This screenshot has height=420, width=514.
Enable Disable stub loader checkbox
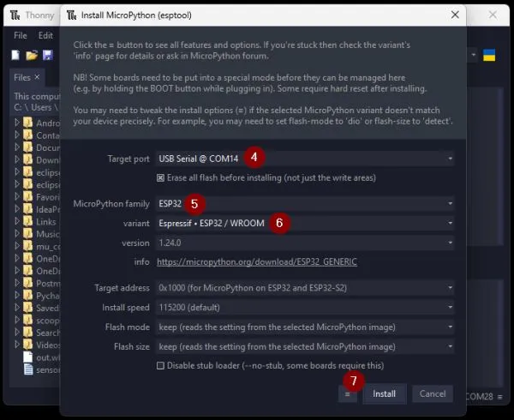point(161,365)
